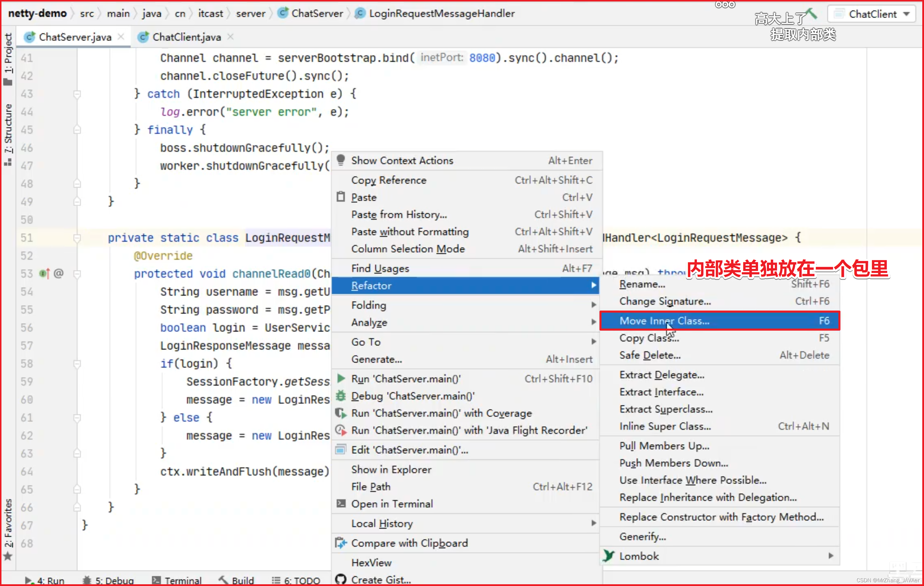The image size is (924, 586).
Task: Close the ChatClient.java tab
Action: point(230,37)
